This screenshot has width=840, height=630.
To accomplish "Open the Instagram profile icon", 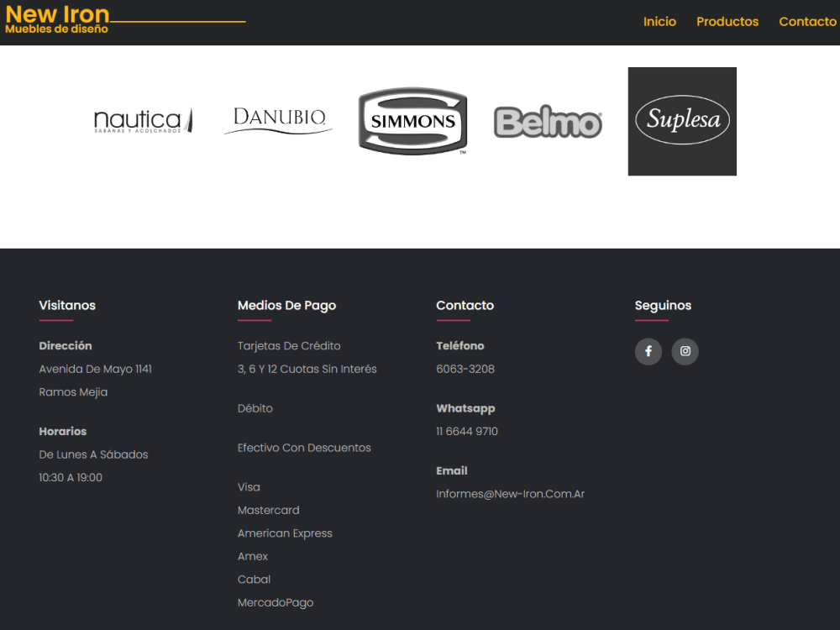I will (x=685, y=351).
